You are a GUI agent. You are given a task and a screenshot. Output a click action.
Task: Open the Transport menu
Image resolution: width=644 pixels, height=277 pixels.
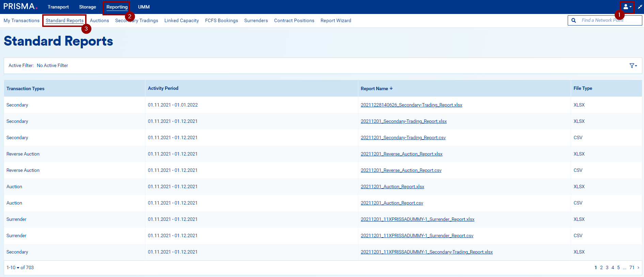click(58, 7)
